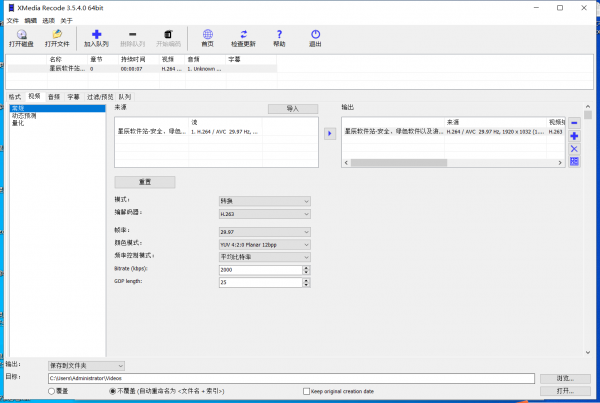This screenshot has height=403, width=600.
Task: Open the 首页 (home page) globe icon
Action: (208, 34)
